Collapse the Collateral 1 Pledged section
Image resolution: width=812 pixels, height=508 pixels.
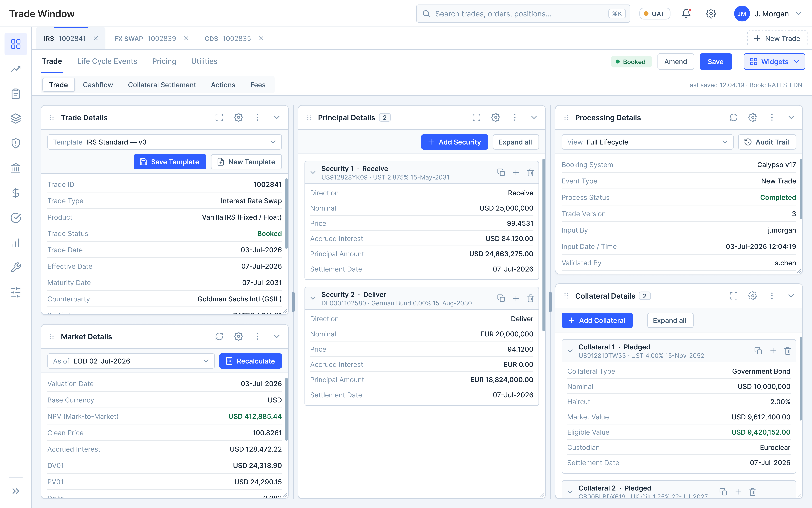point(570,351)
